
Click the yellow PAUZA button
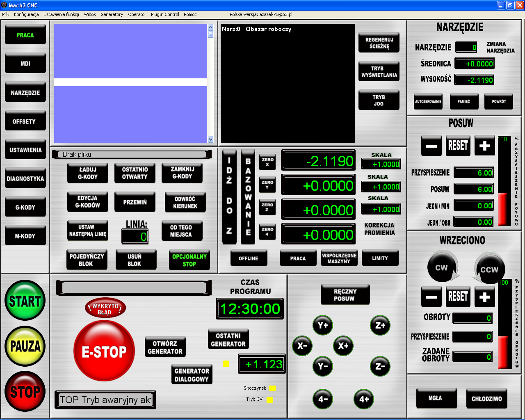point(25,346)
